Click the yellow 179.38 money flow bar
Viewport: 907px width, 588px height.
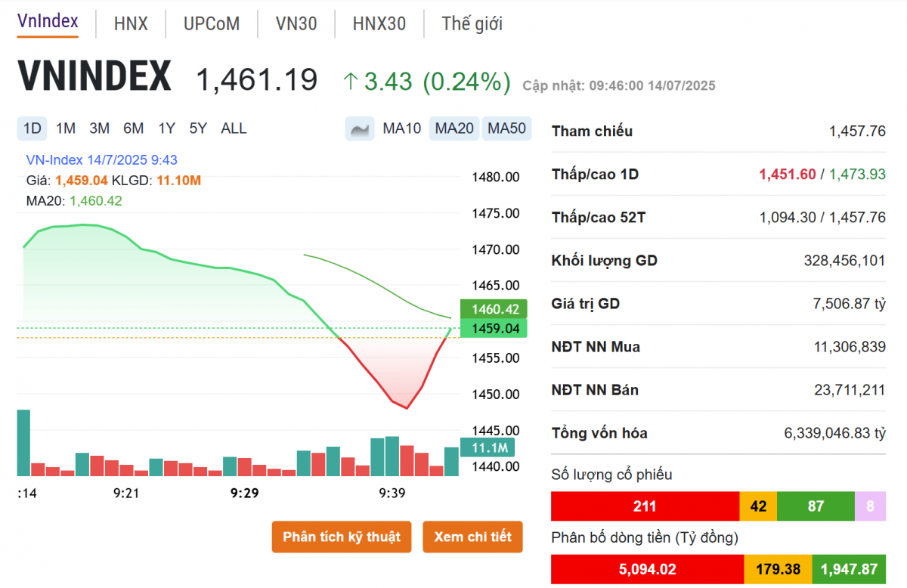(x=779, y=569)
